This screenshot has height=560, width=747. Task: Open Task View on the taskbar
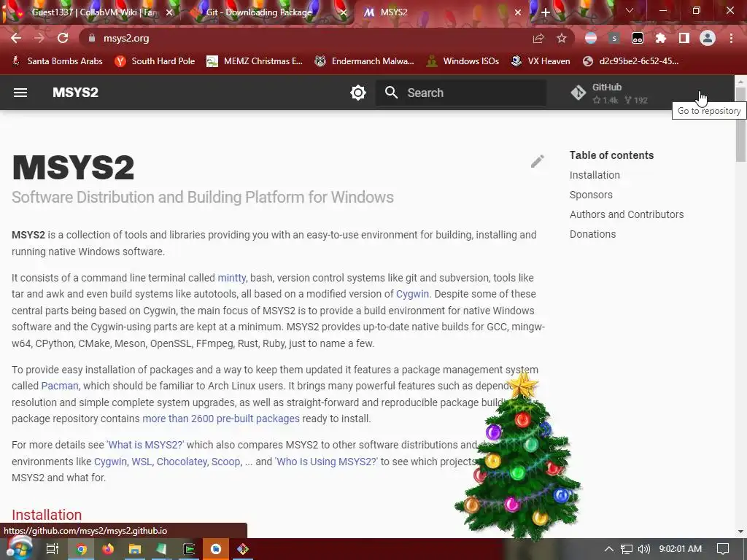(x=53, y=549)
